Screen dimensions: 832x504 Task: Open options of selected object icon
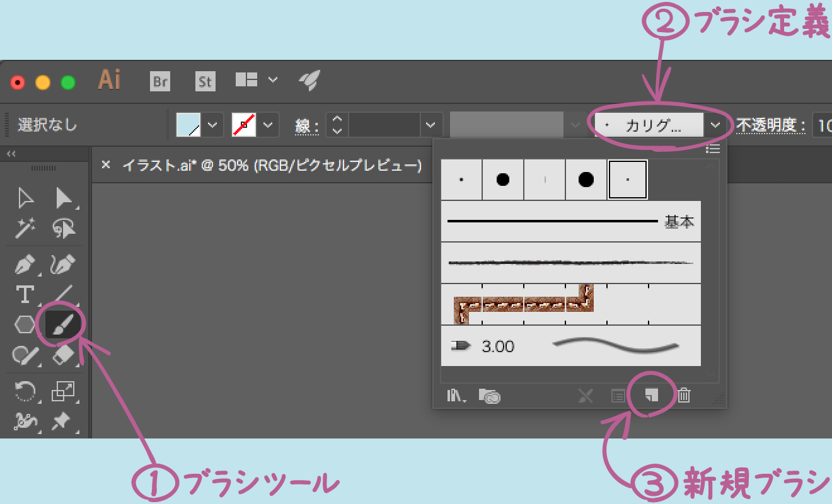[x=618, y=396]
